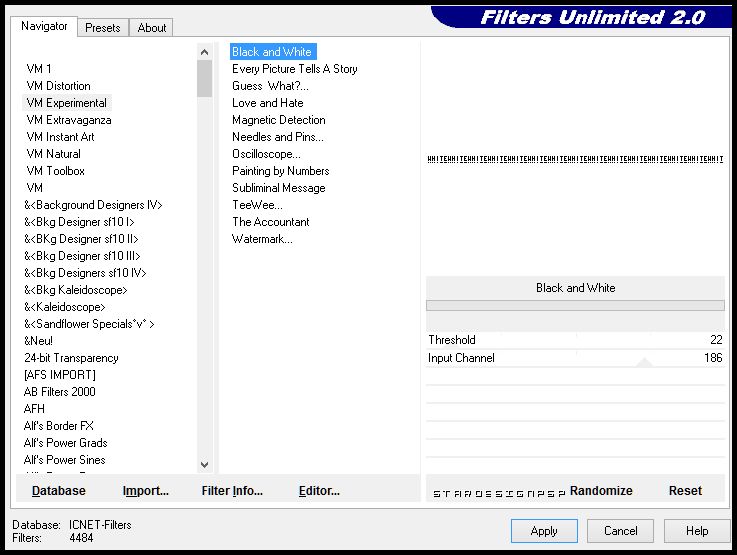737x555 pixels.
Task: Select the Needles and Pins... filter
Action: point(278,137)
